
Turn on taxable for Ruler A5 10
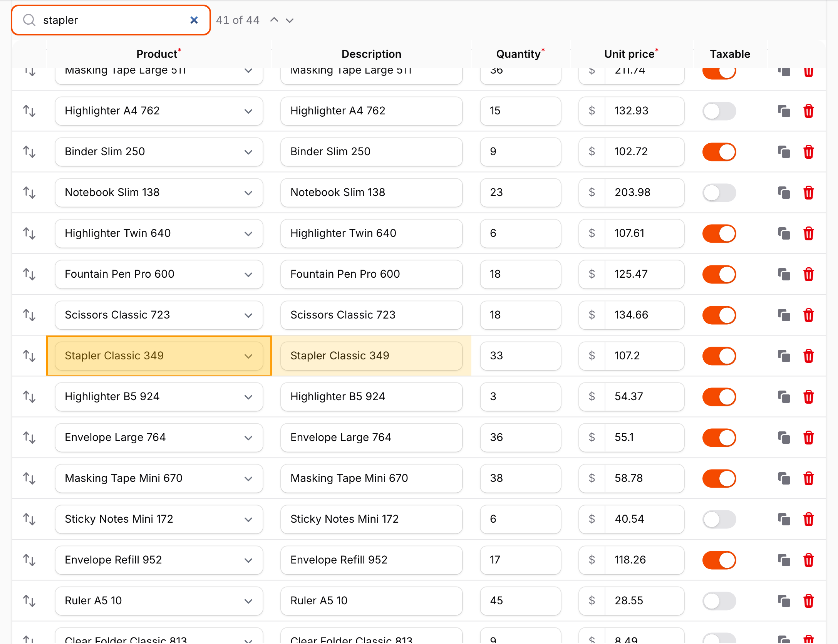click(x=719, y=601)
